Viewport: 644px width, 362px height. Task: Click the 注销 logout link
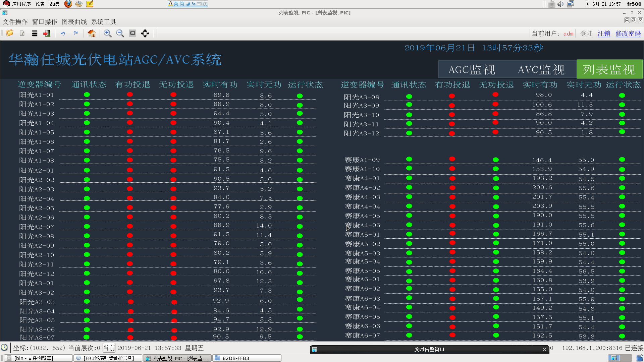click(x=604, y=34)
